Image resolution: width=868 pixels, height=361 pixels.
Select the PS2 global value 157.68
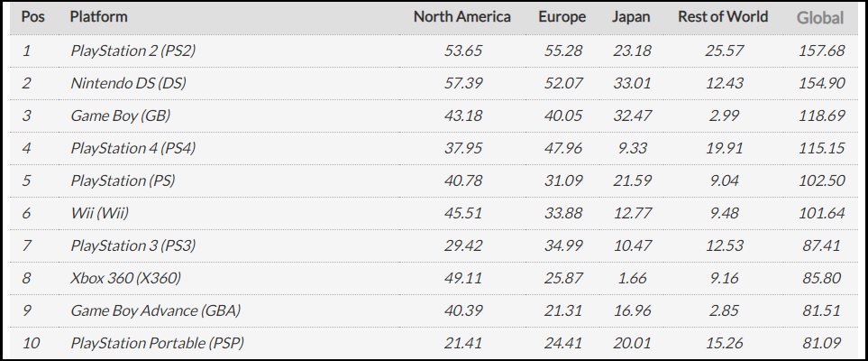(821, 51)
